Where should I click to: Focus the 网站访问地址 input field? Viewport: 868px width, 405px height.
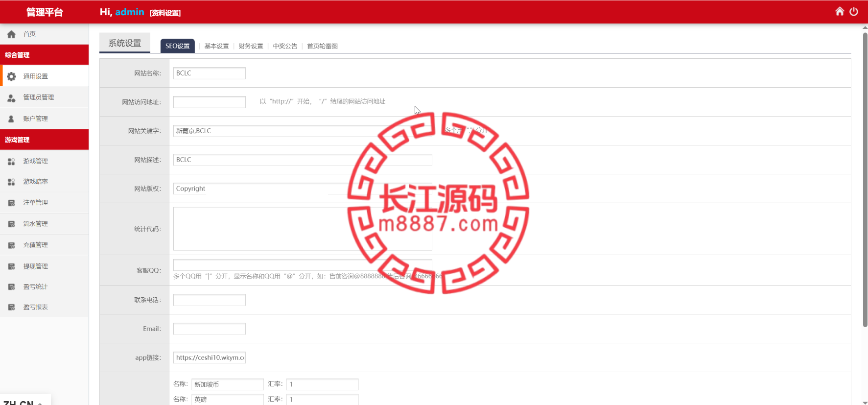click(209, 102)
